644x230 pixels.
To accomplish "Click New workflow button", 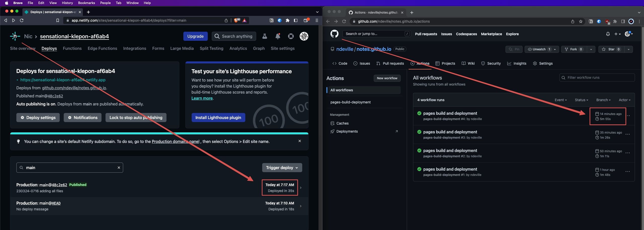I will (387, 78).
